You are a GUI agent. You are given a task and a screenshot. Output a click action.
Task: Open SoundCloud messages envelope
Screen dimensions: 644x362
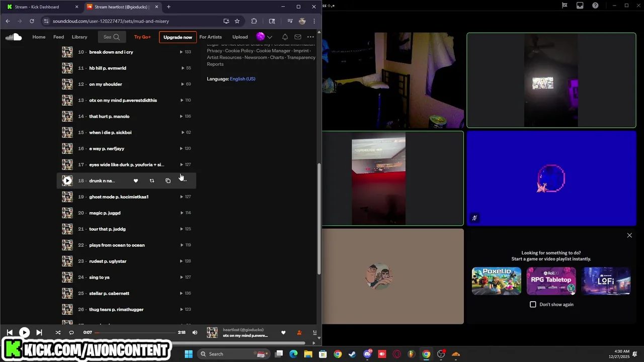click(298, 37)
